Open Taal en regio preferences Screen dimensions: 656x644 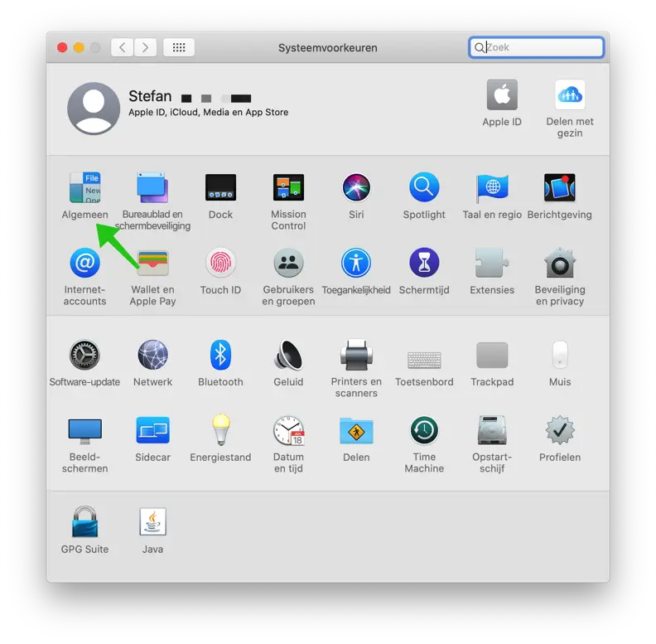coord(492,187)
